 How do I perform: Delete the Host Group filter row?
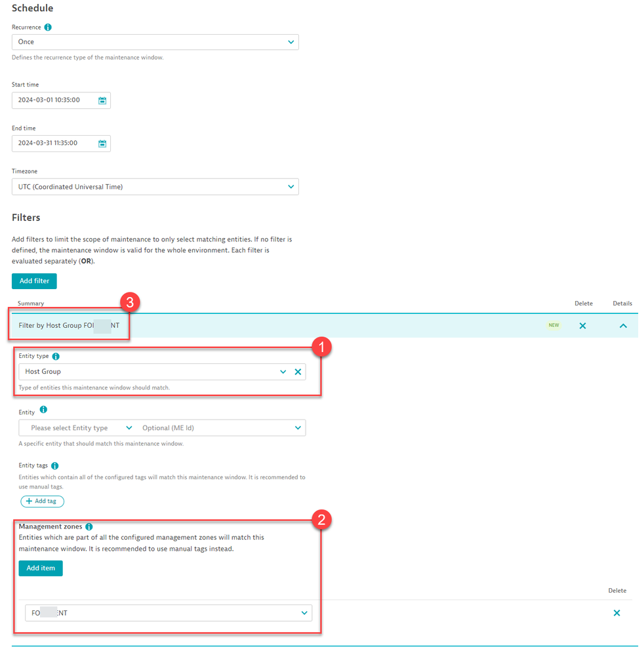click(582, 325)
